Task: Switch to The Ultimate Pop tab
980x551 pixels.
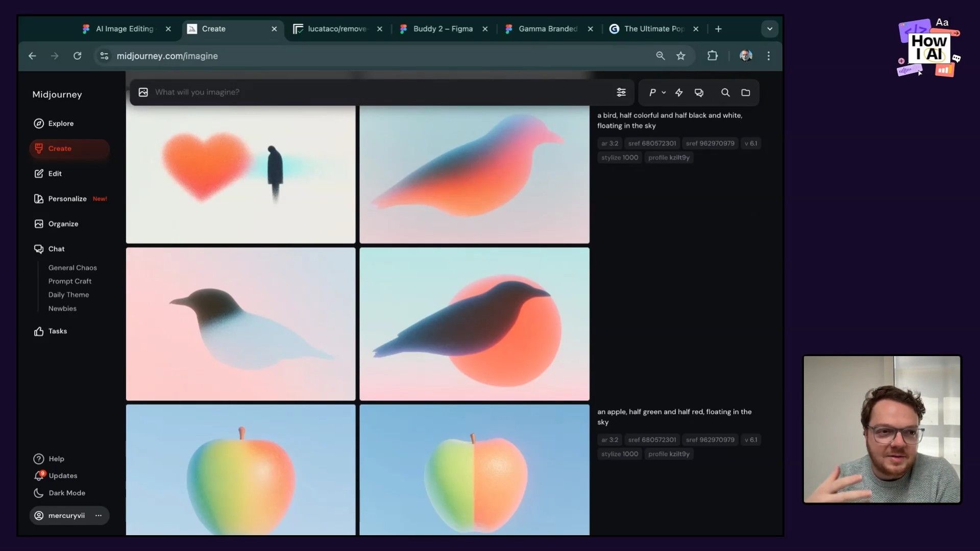Action: [x=654, y=29]
